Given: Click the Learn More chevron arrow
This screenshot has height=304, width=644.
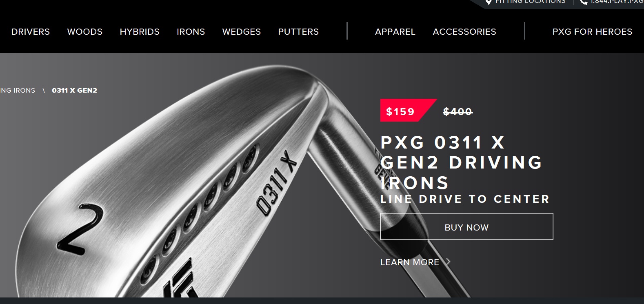Looking at the screenshot, I should (448, 262).
